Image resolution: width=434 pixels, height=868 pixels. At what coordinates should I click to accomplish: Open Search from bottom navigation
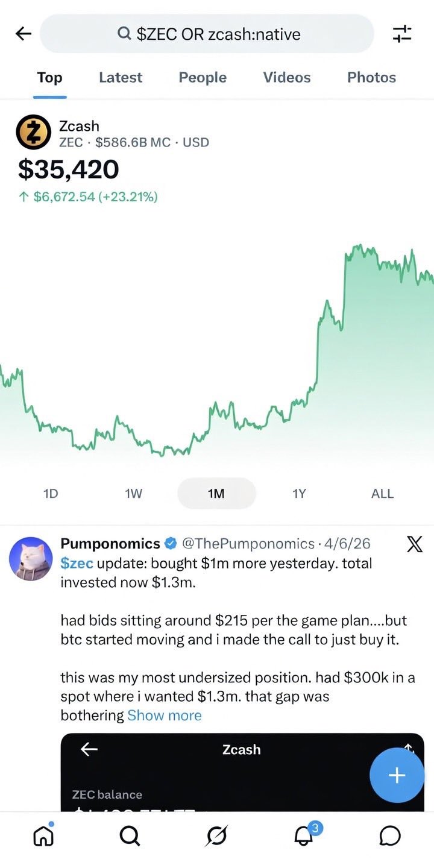point(130,835)
